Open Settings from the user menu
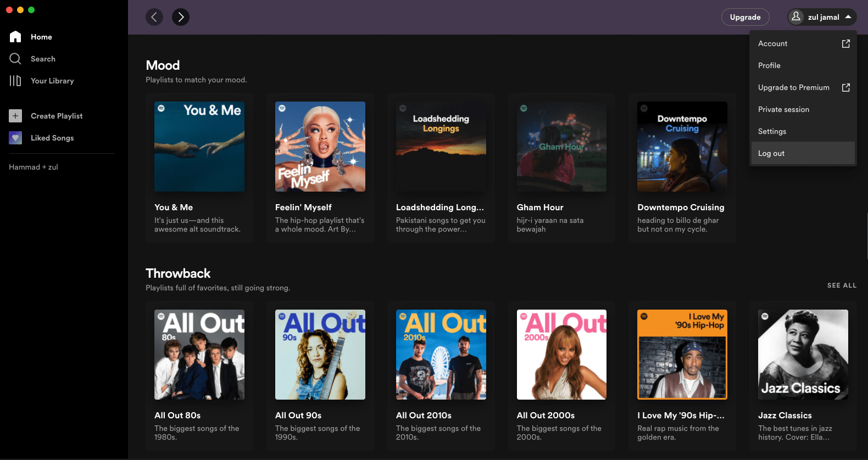 coord(803,131)
